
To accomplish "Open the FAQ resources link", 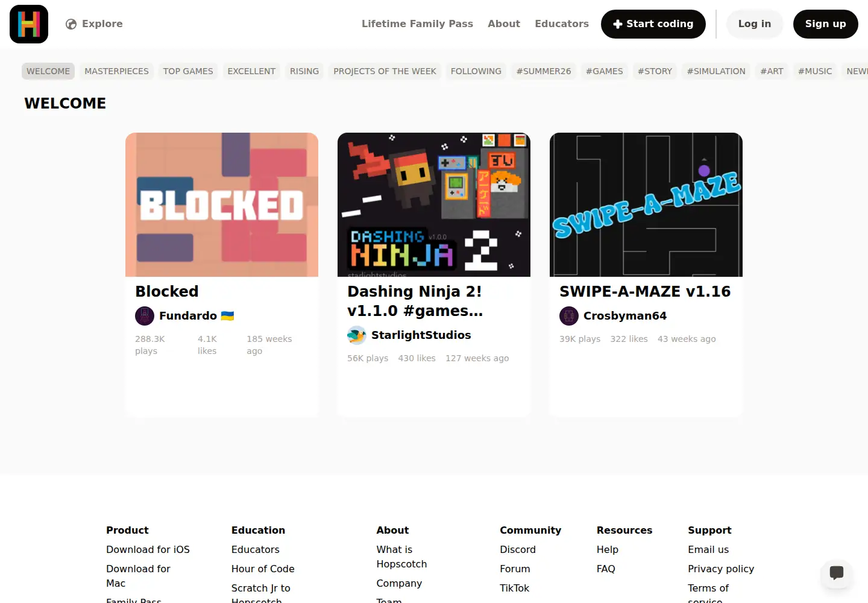I will tap(606, 569).
